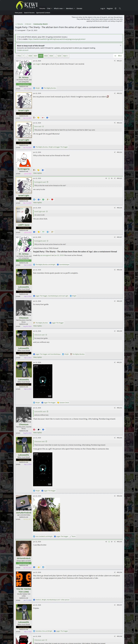
Task: Share post #90,031
Action: 115,362
